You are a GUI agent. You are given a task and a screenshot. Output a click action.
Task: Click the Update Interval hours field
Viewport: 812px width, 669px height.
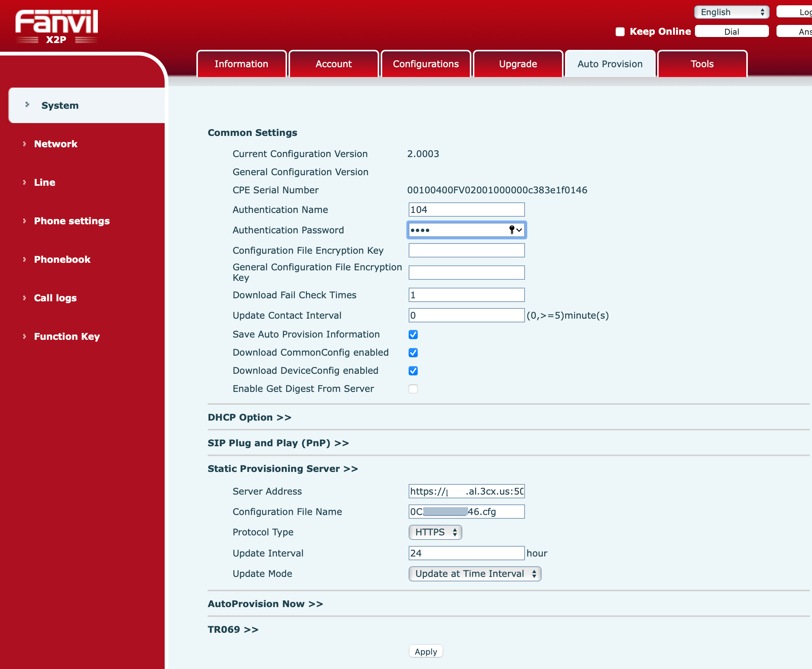466,553
